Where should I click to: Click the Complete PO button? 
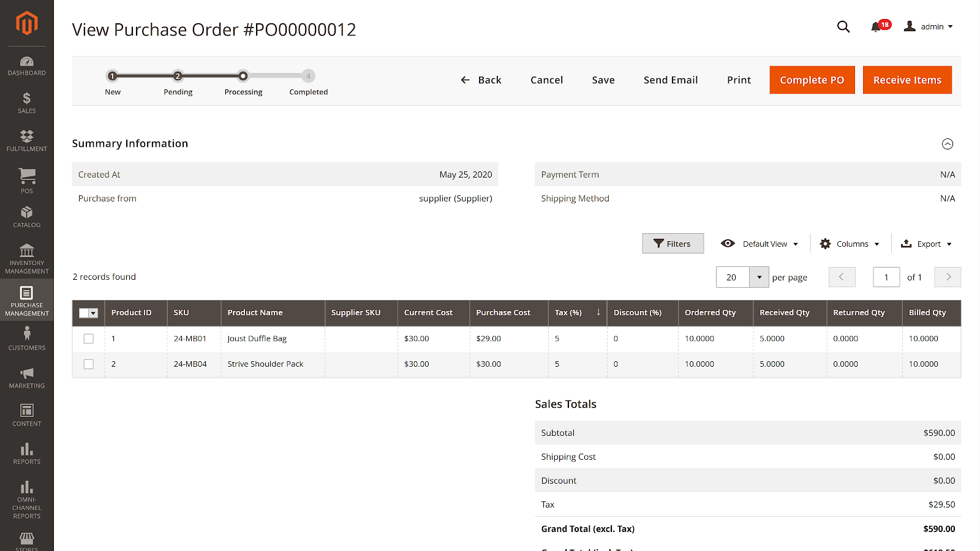pos(812,80)
